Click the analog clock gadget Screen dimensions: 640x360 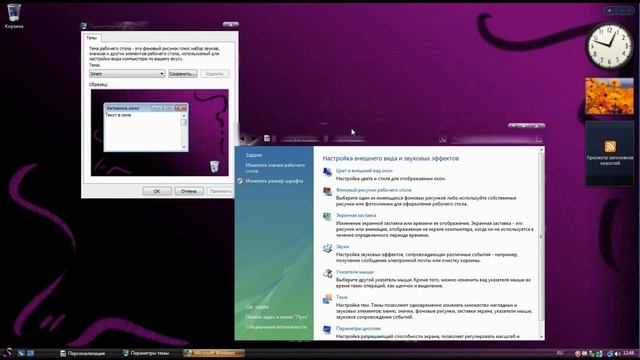(x=609, y=46)
